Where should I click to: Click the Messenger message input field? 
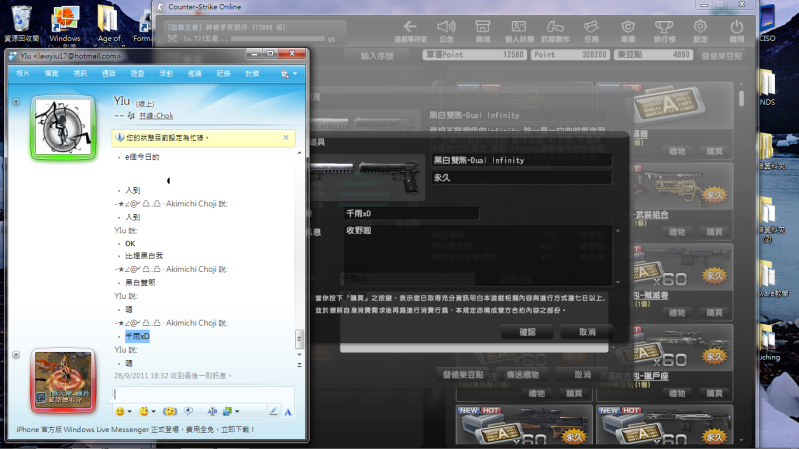tap(203, 394)
